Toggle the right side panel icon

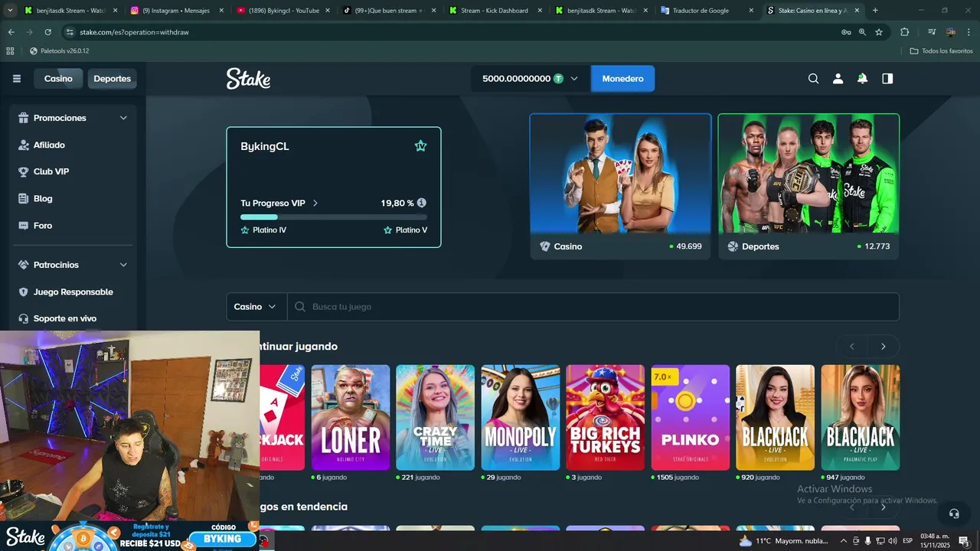(x=887, y=79)
